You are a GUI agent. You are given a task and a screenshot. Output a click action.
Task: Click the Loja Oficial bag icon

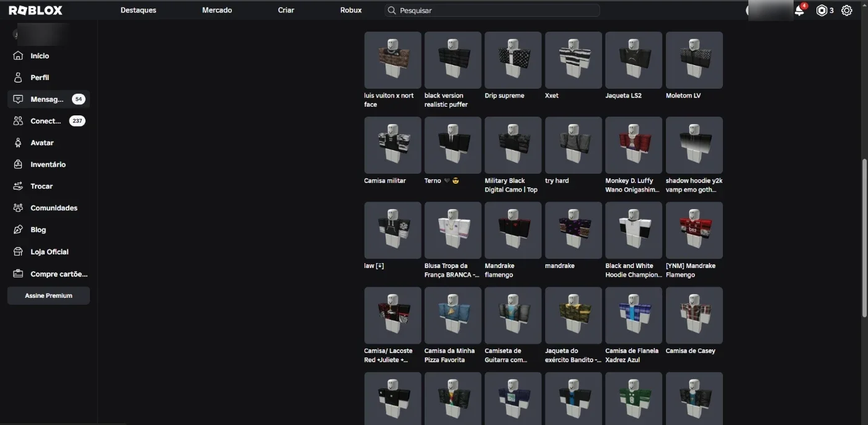18,252
